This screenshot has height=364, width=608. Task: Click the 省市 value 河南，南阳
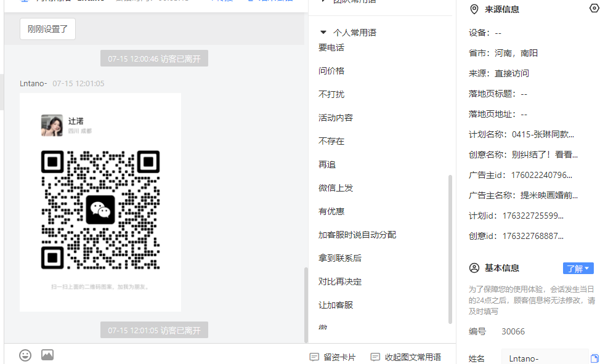click(516, 53)
